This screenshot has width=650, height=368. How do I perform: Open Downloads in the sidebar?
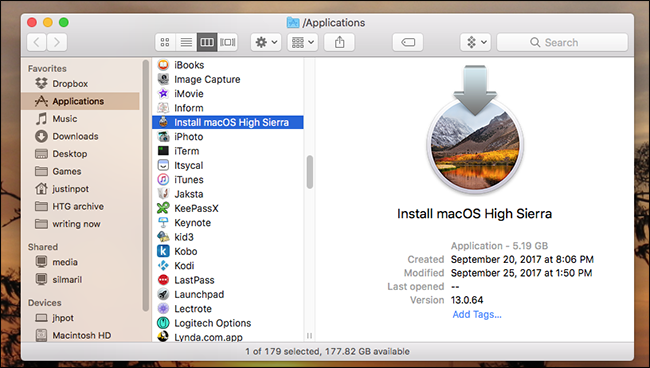click(x=80, y=136)
